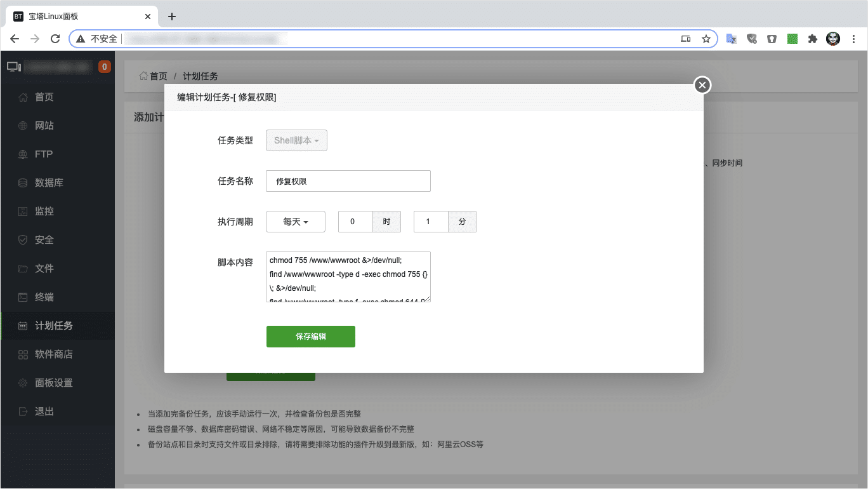Open the Shell脚本 task type dropdown

point(296,140)
